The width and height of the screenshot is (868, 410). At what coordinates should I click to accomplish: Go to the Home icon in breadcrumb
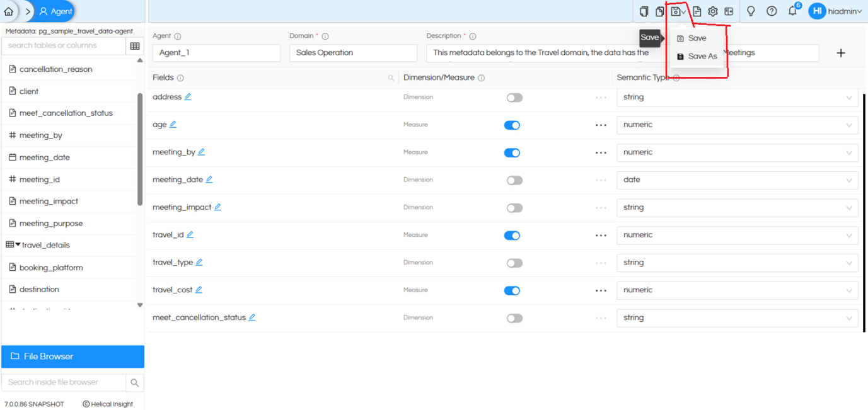click(x=9, y=11)
